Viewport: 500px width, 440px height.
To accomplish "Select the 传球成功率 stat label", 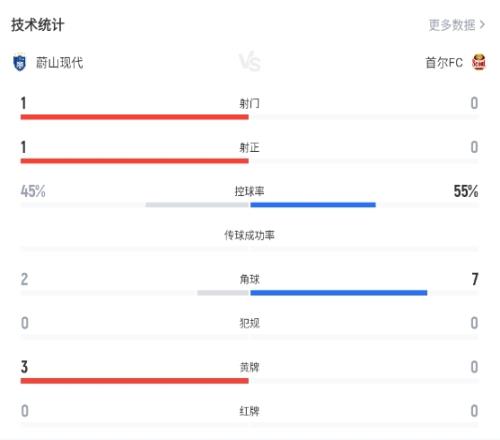I will (249, 235).
